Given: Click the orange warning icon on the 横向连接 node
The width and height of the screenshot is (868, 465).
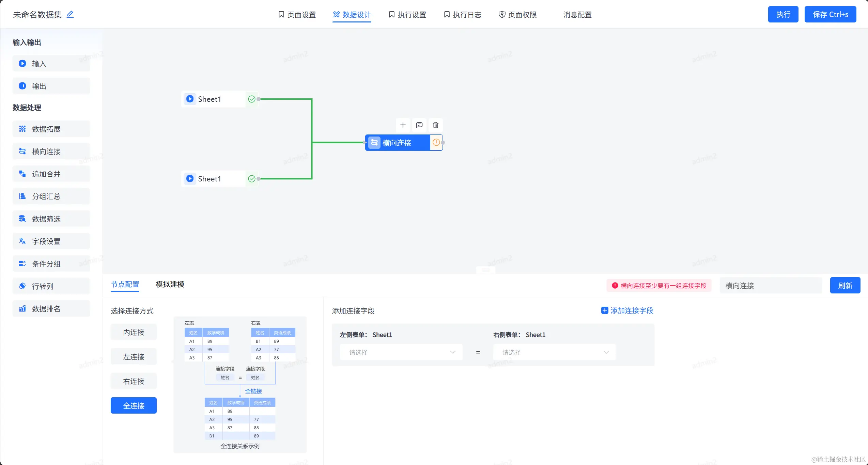Looking at the screenshot, I should pos(436,142).
